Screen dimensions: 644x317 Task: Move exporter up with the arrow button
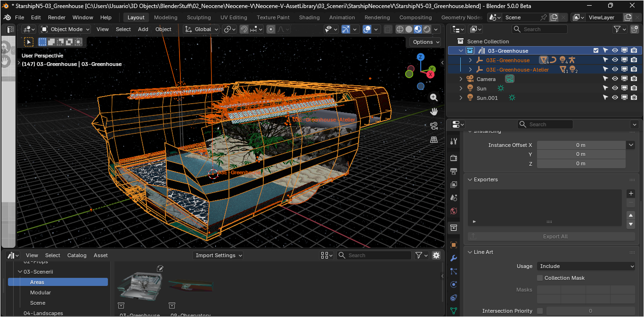[631, 215]
